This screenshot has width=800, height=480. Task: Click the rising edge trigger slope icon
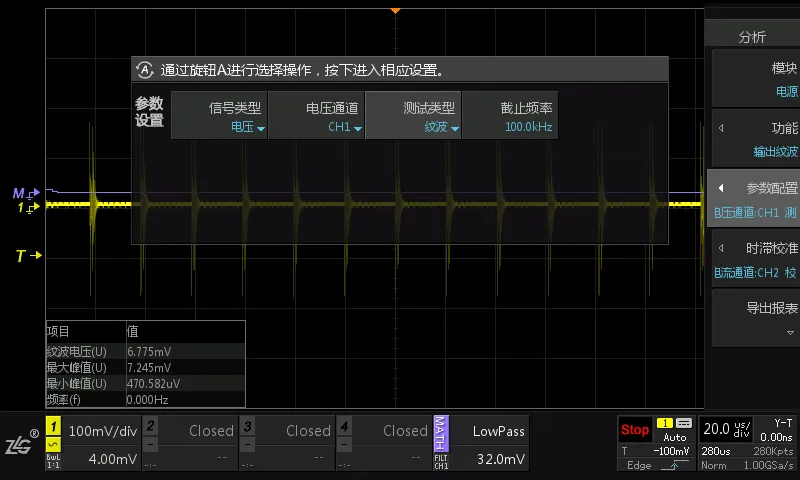point(673,465)
